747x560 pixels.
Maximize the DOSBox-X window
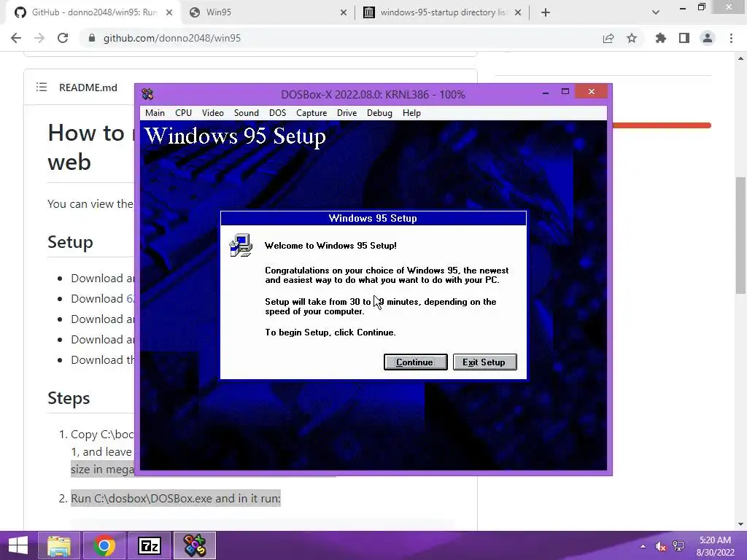[x=565, y=91]
